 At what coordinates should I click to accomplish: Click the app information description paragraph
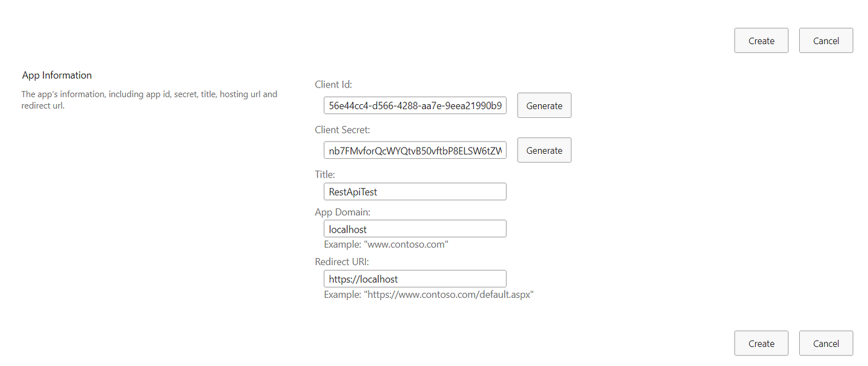point(149,99)
